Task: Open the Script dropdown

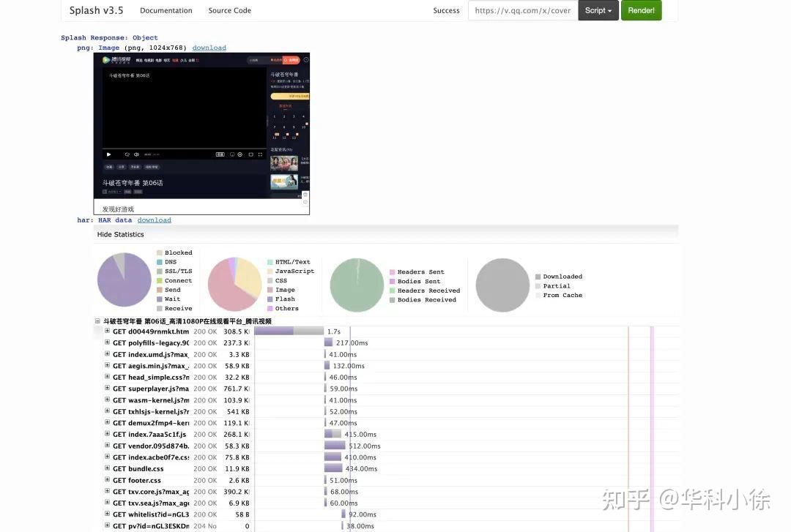Action: 598,10
